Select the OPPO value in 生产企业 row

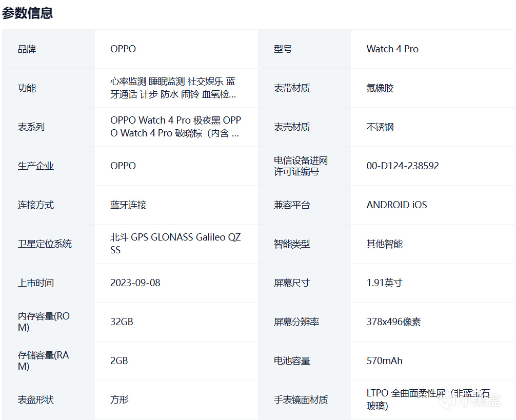pyautogui.click(x=123, y=166)
